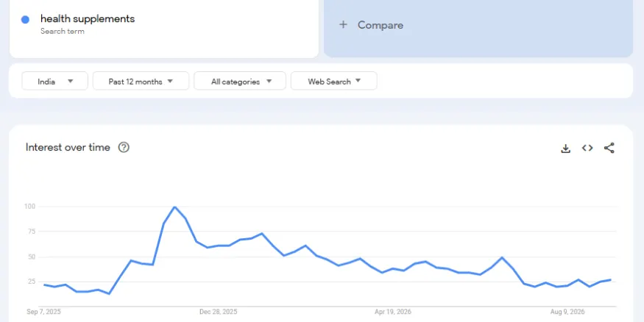Click the highest peak point on trend line
644x322 pixels.
pos(174,207)
